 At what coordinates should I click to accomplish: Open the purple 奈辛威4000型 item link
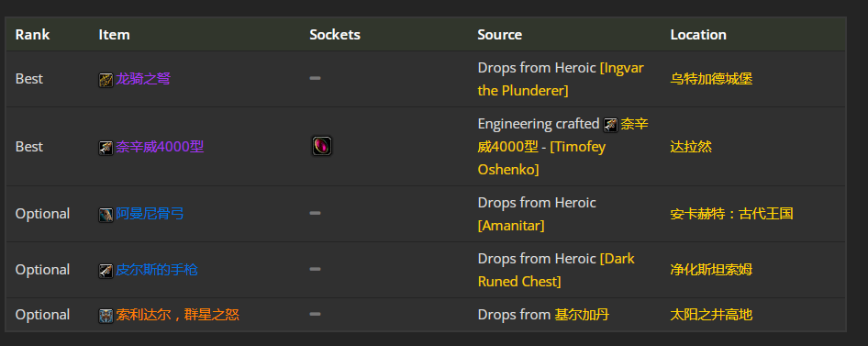tap(160, 147)
